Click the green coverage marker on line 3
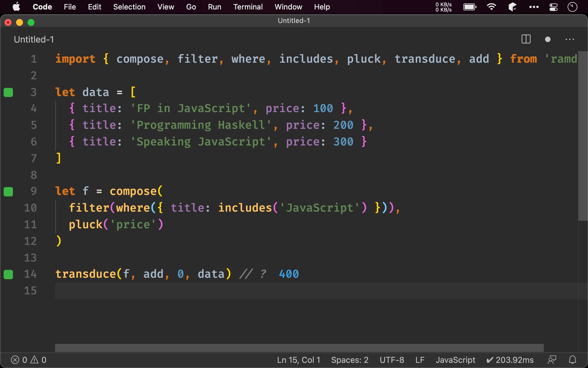The height and width of the screenshot is (368, 588). pos(8,92)
